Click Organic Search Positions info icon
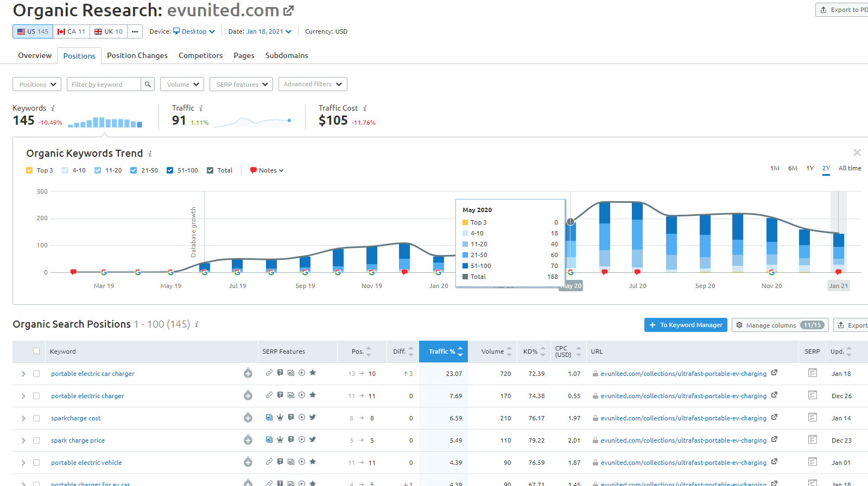The image size is (868, 486). (x=197, y=324)
